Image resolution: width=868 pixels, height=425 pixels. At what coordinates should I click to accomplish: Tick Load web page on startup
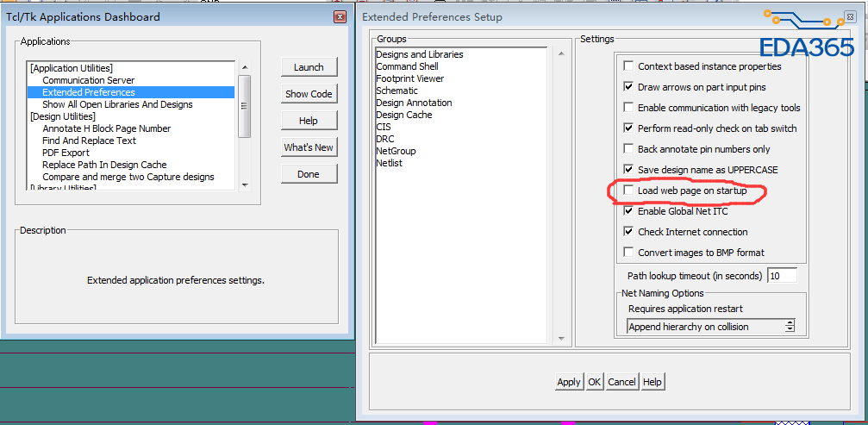(628, 191)
